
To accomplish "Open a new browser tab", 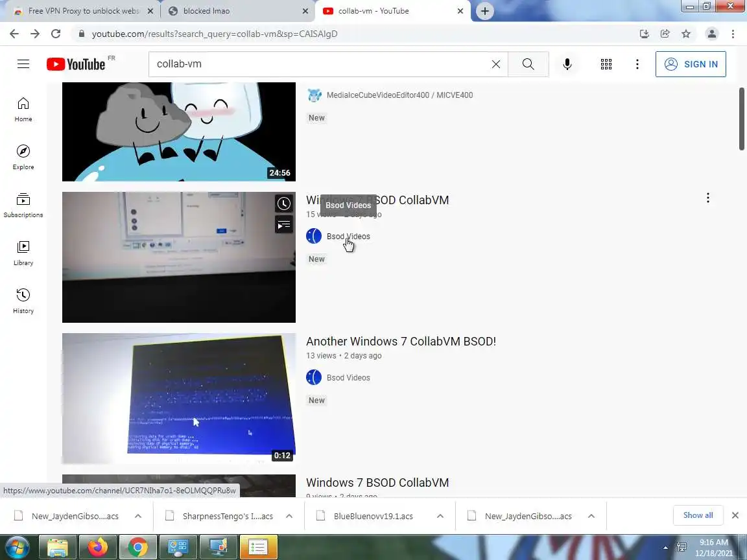I will 484,11.
